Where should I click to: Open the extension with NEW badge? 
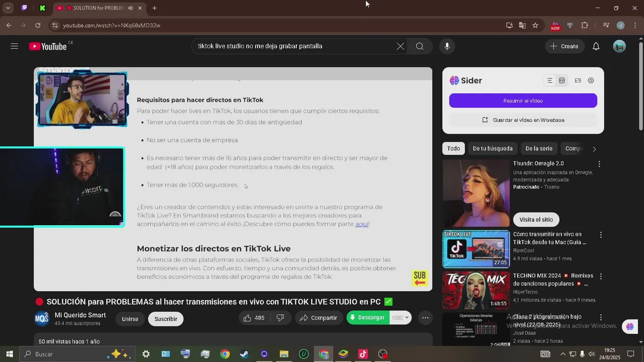pos(555,26)
